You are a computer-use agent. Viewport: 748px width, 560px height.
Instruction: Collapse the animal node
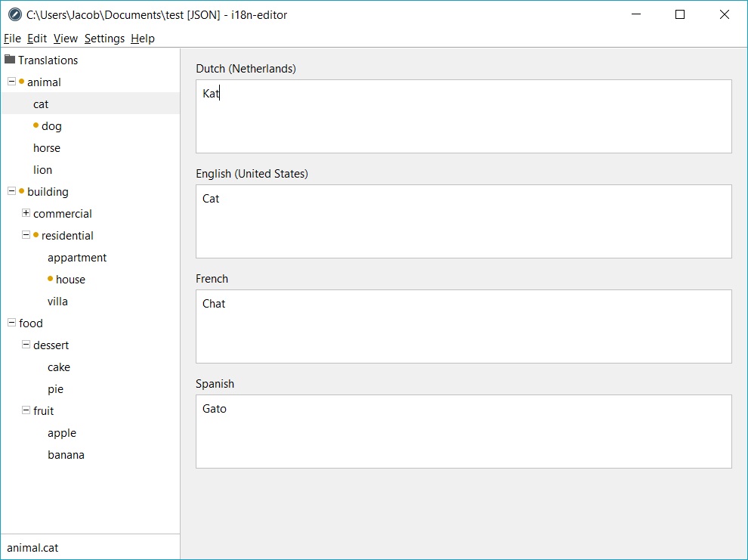click(12, 82)
